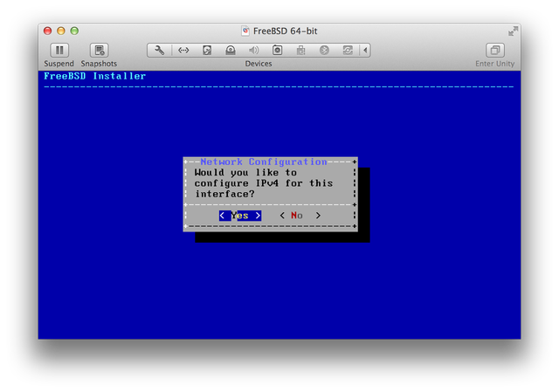Collapse the Devices toolbar arrow

tap(365, 51)
